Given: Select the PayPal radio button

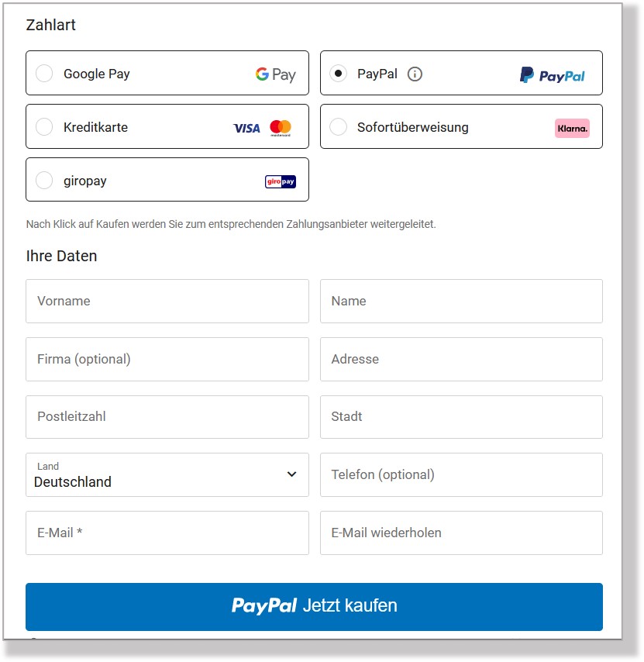Looking at the screenshot, I should pos(339,73).
